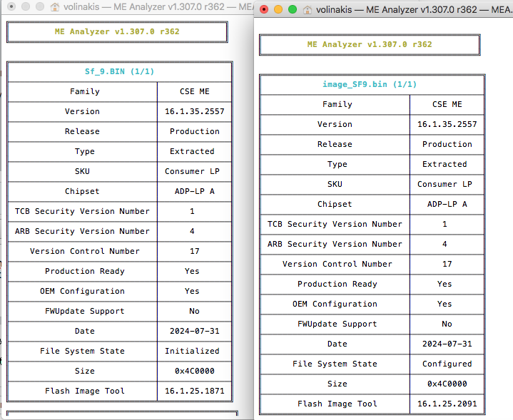Click ADP-LP A chipset in left window

(195, 191)
